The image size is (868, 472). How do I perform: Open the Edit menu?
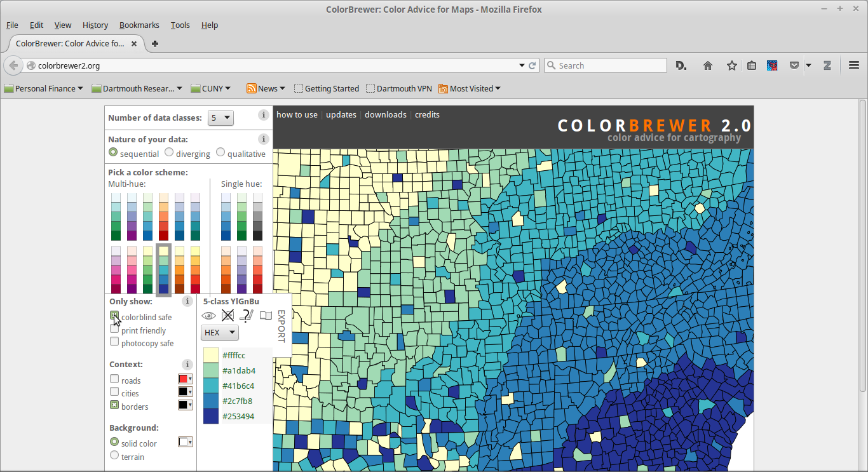pos(36,25)
